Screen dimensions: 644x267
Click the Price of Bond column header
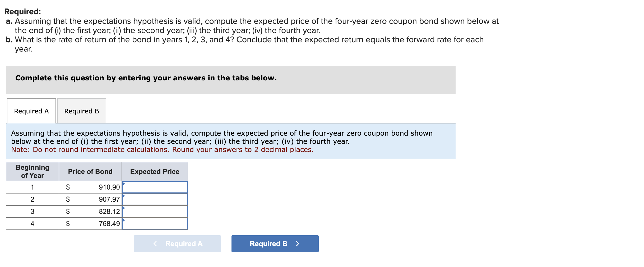(90, 171)
